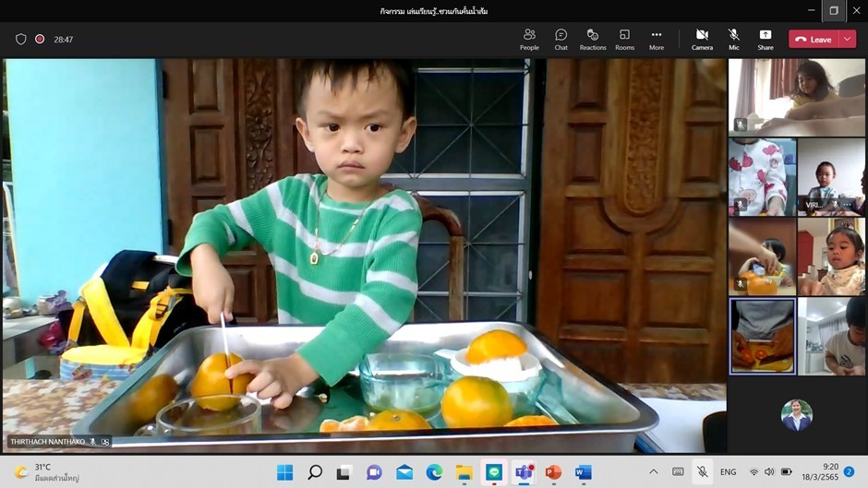Click the red recording indicator icon

tap(40, 40)
